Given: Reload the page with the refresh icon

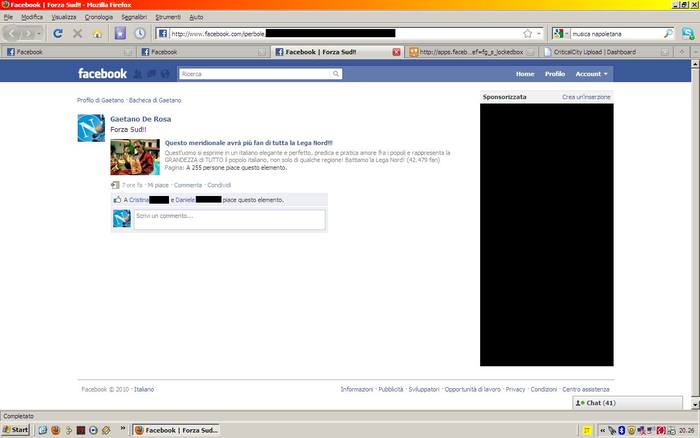Looking at the screenshot, I should click(x=58, y=33).
